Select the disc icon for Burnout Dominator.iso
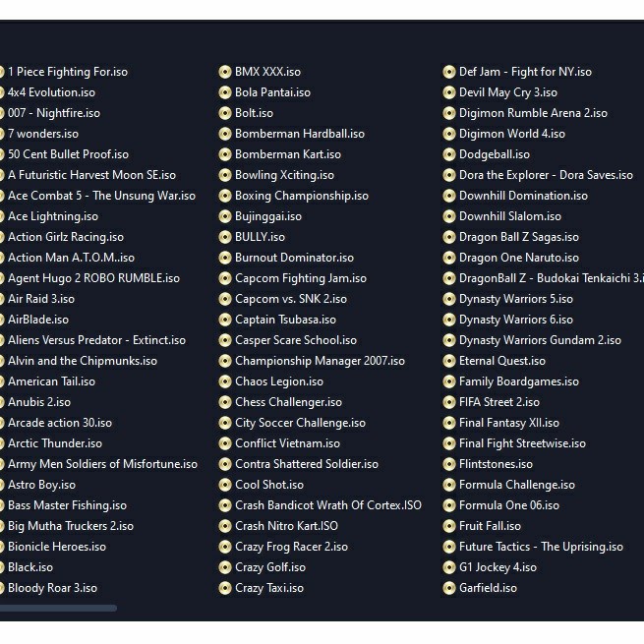The width and height of the screenshot is (644, 644). click(224, 258)
